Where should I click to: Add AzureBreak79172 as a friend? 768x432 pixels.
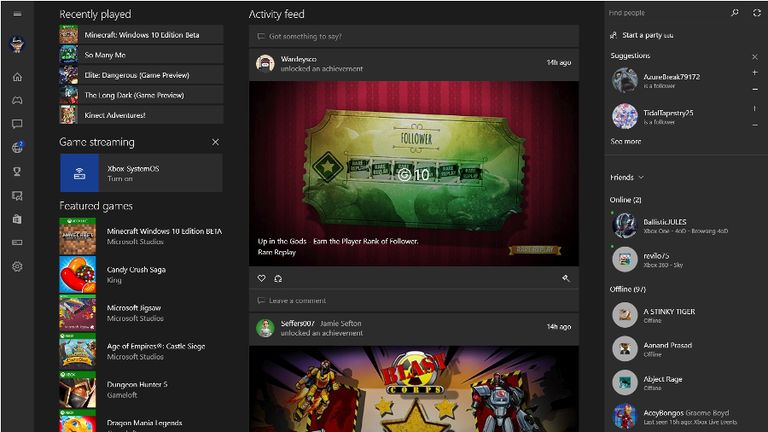click(x=755, y=72)
